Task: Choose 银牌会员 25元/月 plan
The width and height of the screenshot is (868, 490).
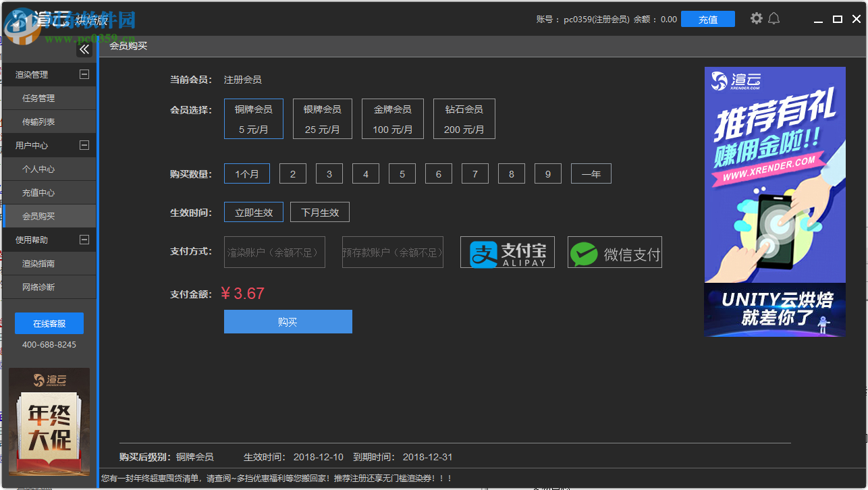Action: 323,119
